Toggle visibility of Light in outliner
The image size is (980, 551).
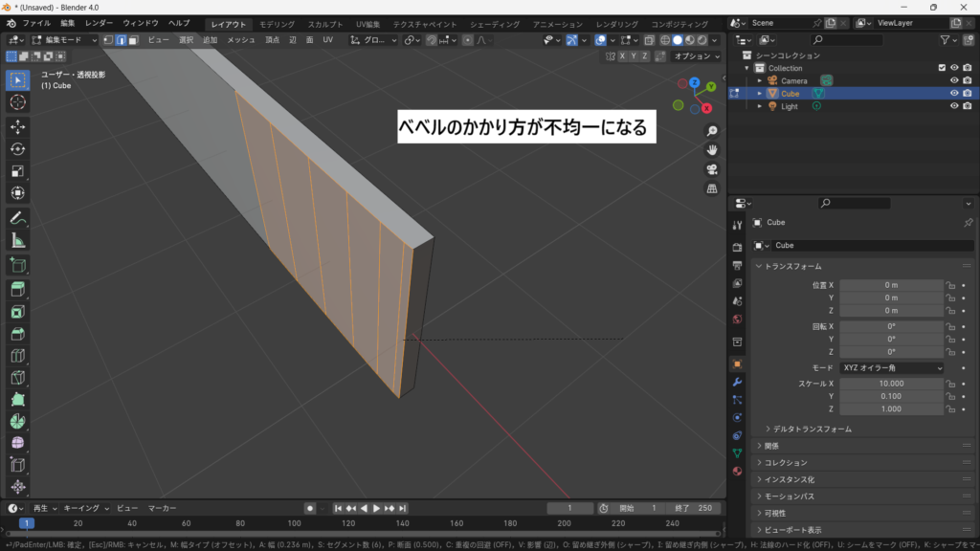coord(953,106)
